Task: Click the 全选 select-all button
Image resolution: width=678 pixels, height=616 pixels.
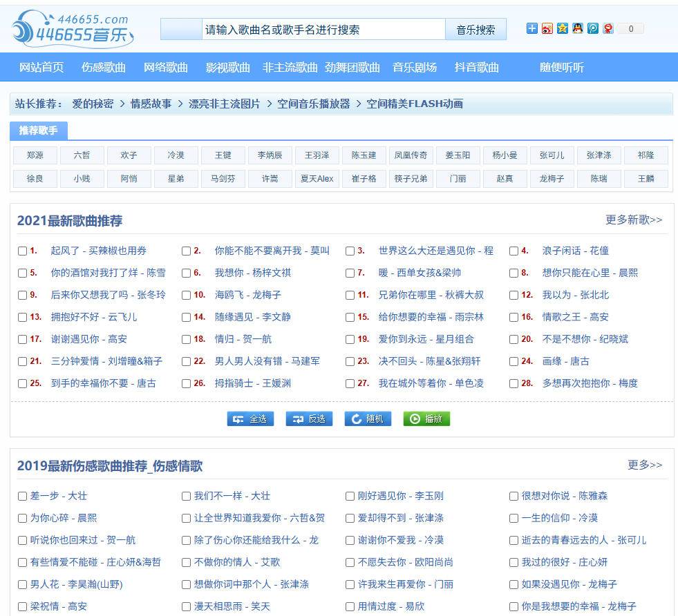Action: click(x=250, y=418)
